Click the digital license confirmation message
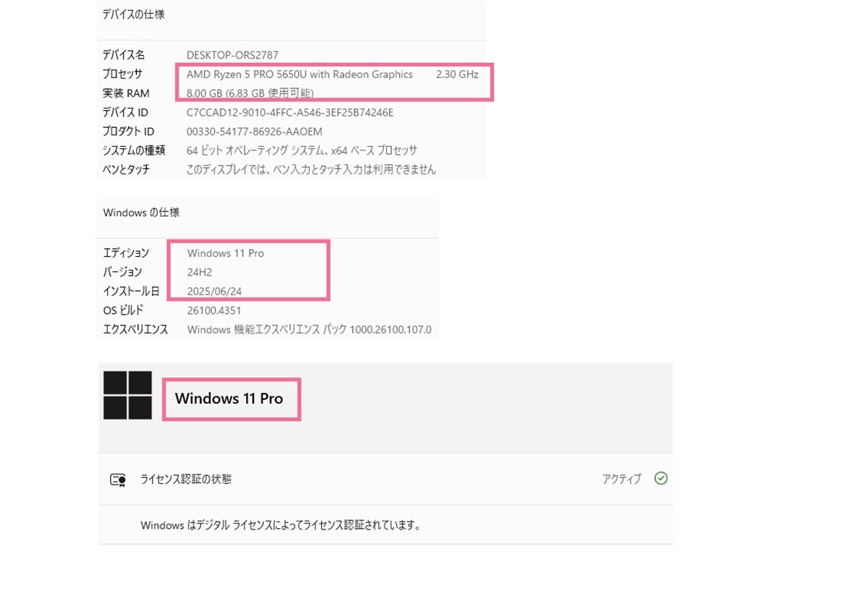This screenshot has height=591, width=868. click(281, 525)
